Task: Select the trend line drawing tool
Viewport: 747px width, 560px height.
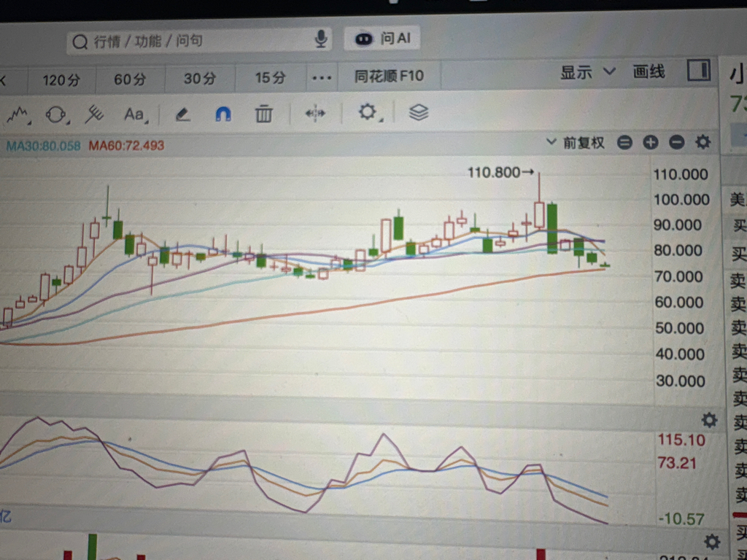Action: click(18, 114)
